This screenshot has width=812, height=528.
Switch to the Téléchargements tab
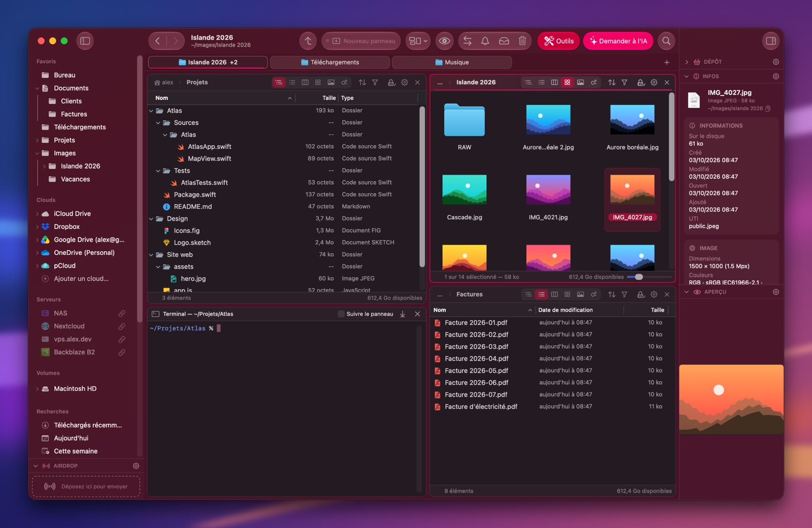pyautogui.click(x=330, y=62)
